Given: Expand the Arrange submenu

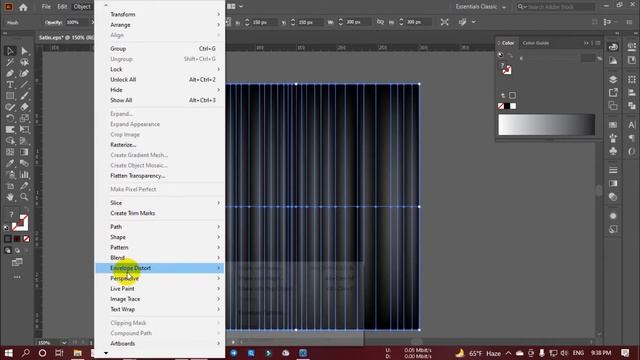Looking at the screenshot, I should 160,25.
